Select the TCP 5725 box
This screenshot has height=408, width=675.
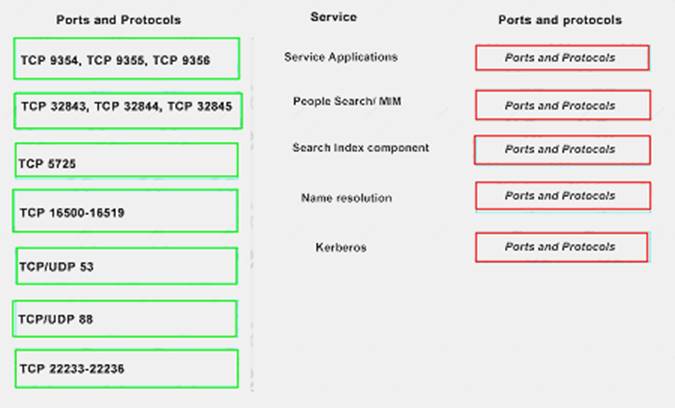click(x=127, y=161)
